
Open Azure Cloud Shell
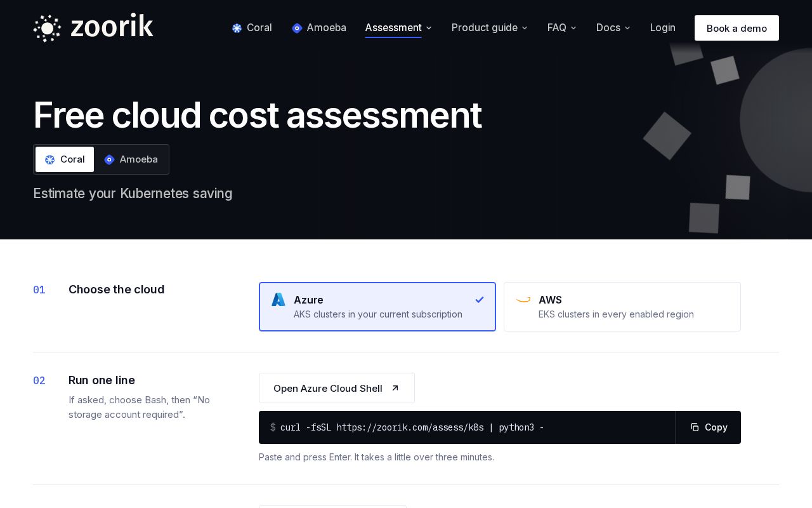[337, 388]
